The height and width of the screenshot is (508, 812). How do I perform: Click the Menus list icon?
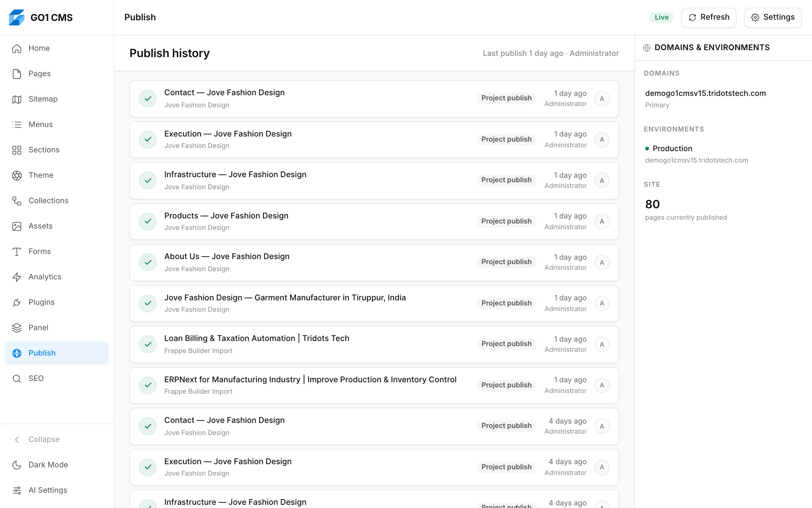pyautogui.click(x=17, y=125)
